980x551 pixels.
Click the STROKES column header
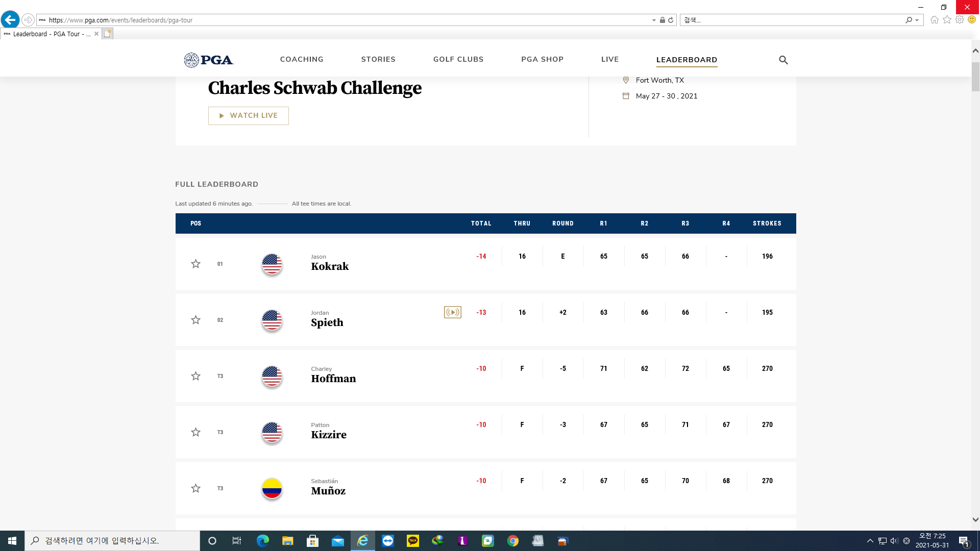pos(767,223)
